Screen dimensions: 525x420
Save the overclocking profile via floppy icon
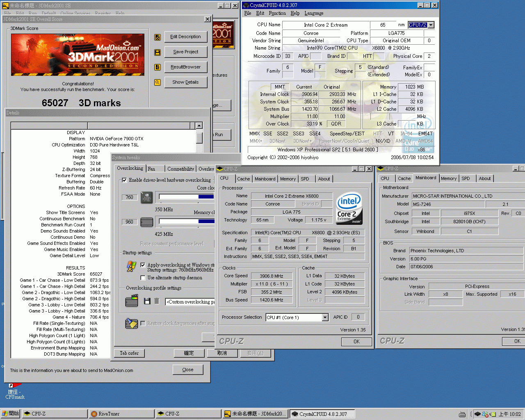point(147,301)
